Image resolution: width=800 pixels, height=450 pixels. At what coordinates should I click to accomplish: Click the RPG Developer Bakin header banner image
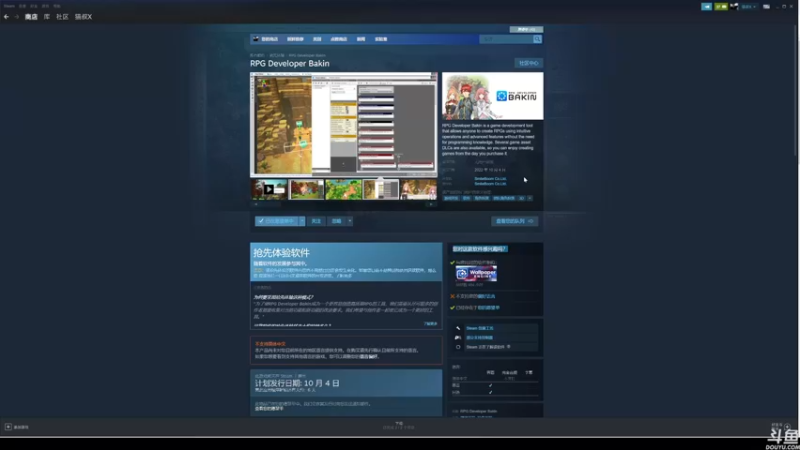pos(492,96)
